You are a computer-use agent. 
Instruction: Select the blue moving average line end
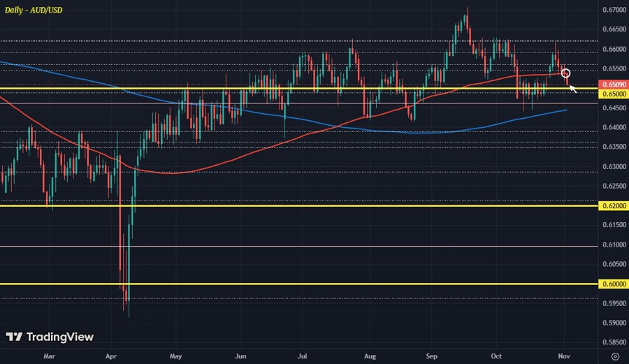[565, 110]
